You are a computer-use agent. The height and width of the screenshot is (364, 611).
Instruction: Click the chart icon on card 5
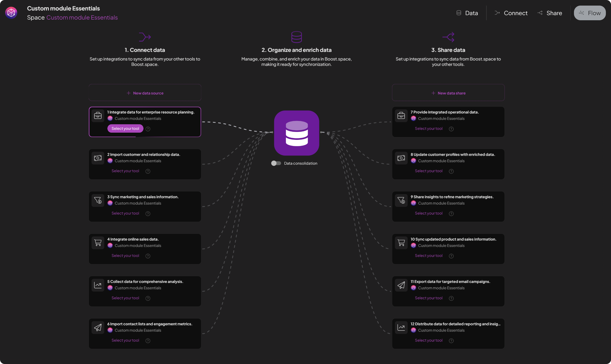(x=98, y=285)
